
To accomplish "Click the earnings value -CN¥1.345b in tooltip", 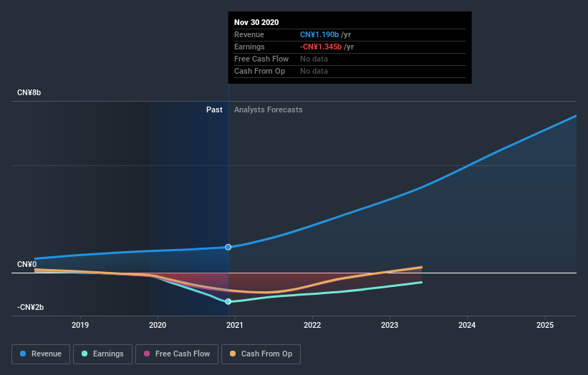I will point(321,47).
